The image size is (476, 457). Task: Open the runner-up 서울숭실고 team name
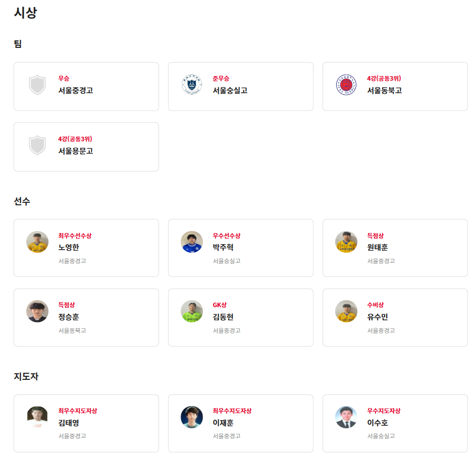pos(230,91)
